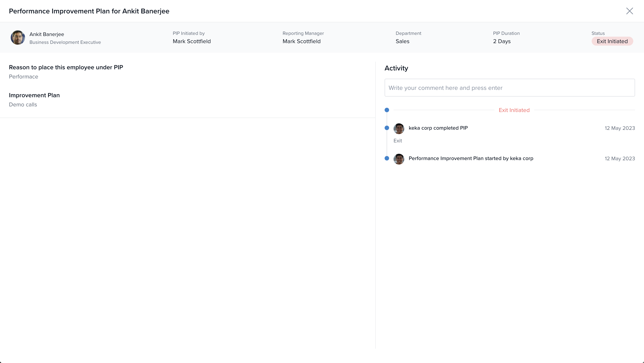Click the Ankit Banerjee name text
The image size is (644, 363).
[47, 34]
